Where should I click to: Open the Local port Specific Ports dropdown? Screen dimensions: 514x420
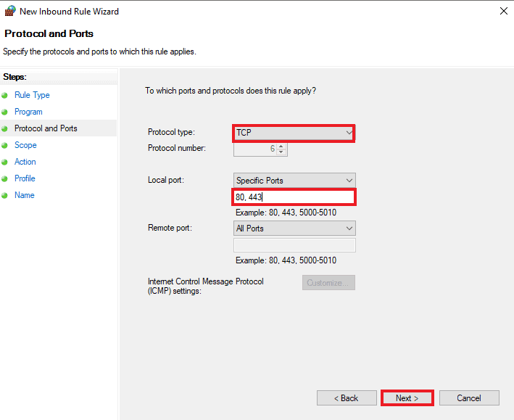[294, 181]
